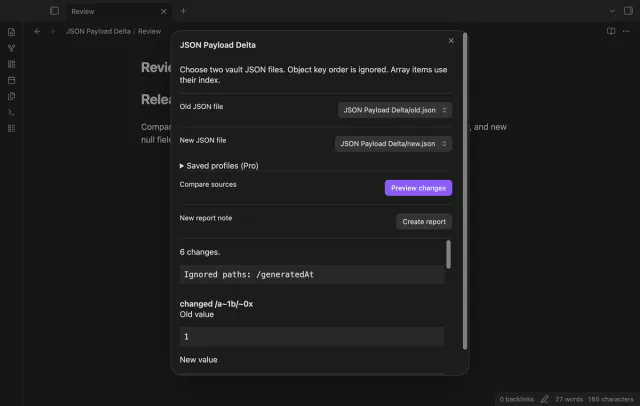Toggle the left sidebar icon
The image size is (640, 406).
[54, 11]
